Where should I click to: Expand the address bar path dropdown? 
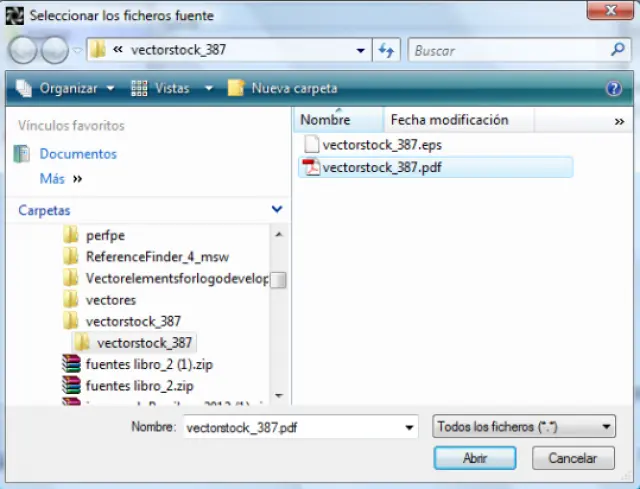361,50
